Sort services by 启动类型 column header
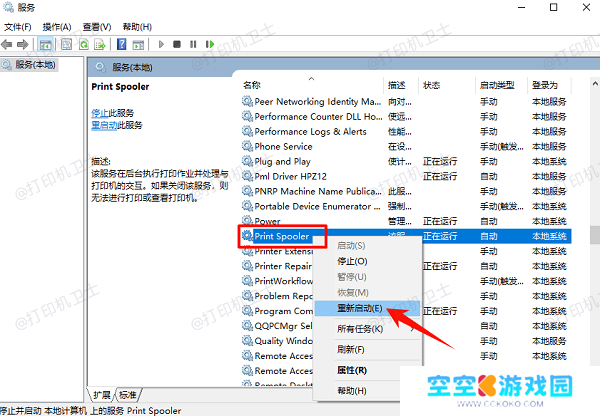 [x=496, y=85]
